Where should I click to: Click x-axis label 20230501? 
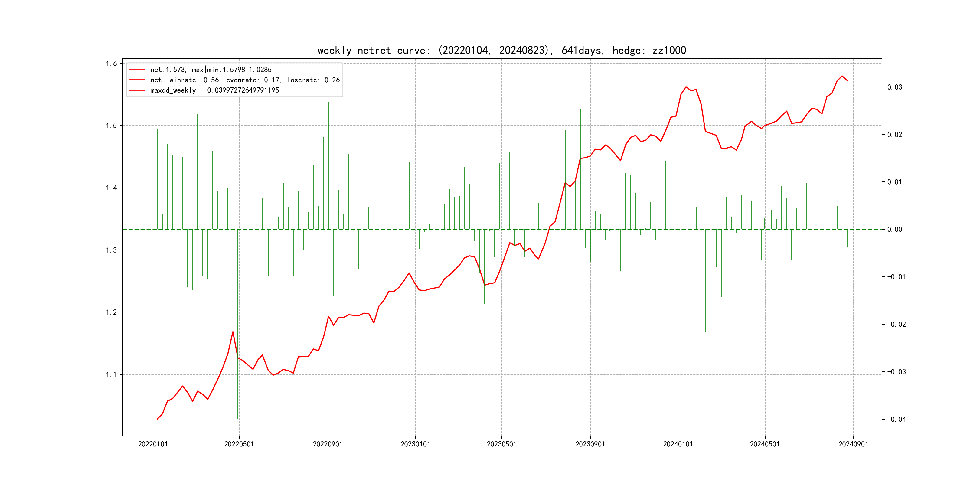pyautogui.click(x=501, y=444)
